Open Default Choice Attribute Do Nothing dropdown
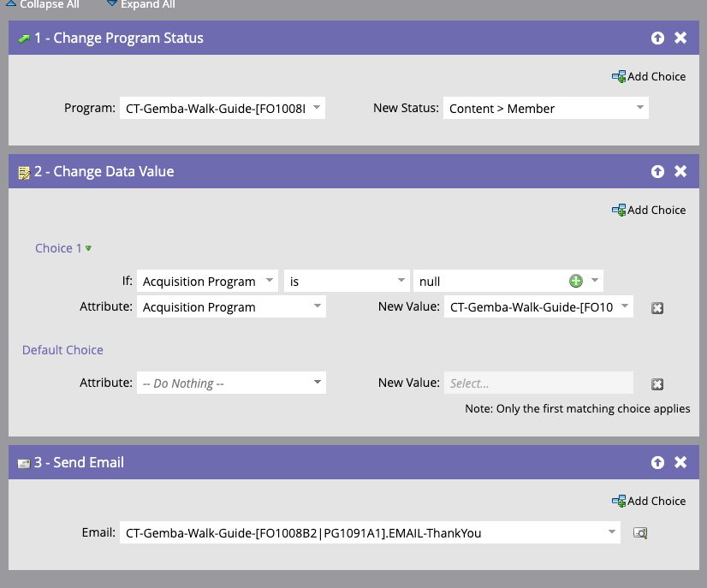This screenshot has height=588, width=707. (x=231, y=383)
